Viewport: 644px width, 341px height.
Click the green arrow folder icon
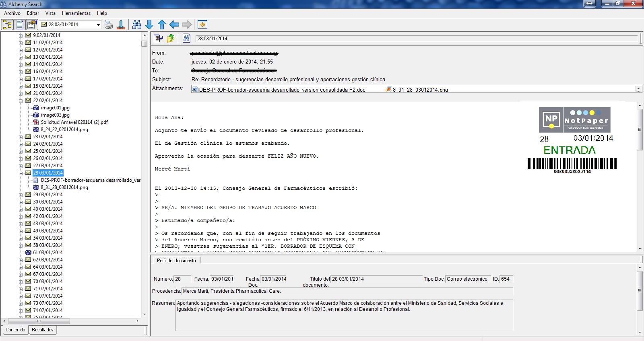(x=171, y=38)
